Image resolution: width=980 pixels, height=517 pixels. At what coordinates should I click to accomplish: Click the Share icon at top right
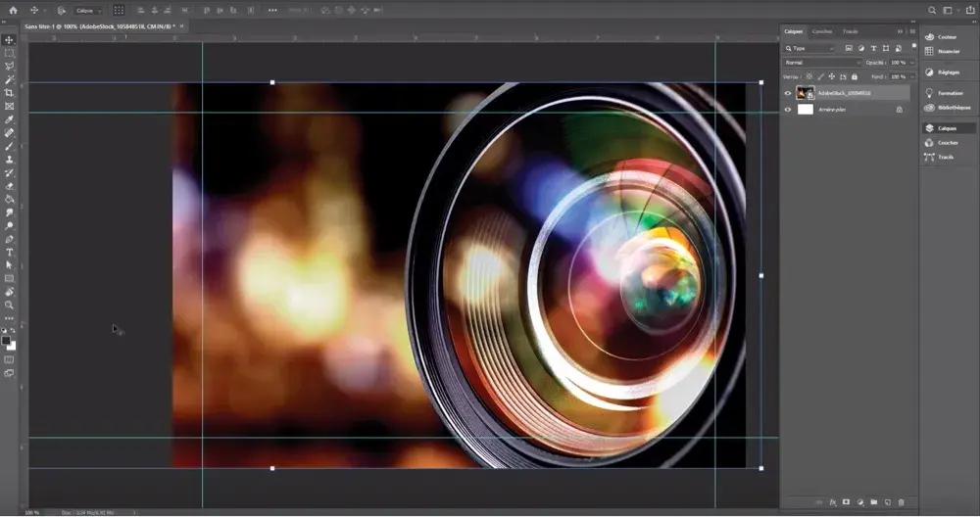pos(970,10)
